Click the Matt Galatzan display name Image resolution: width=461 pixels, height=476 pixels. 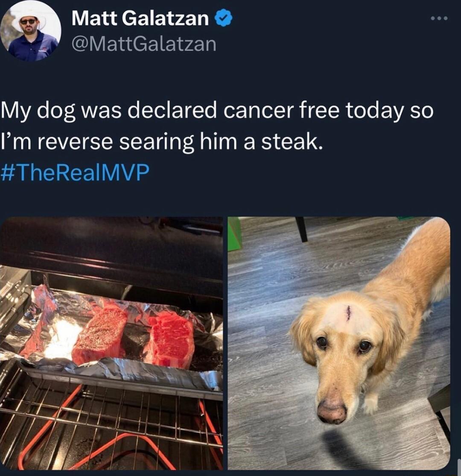140,18
